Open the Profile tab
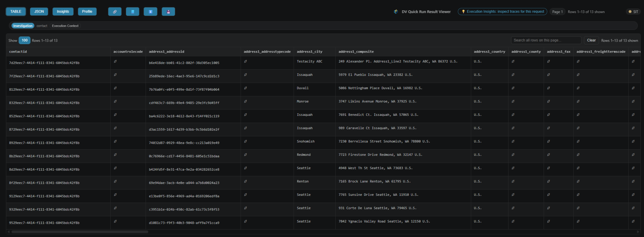 [87, 12]
